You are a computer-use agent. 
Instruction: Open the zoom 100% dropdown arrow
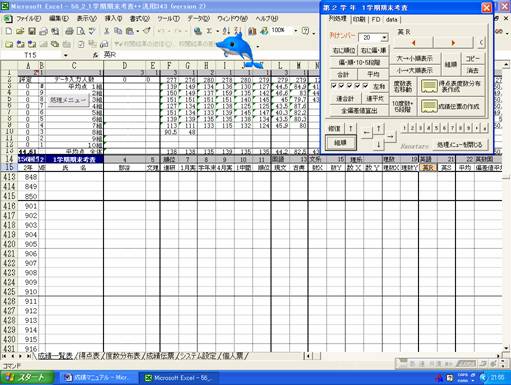click(295, 31)
